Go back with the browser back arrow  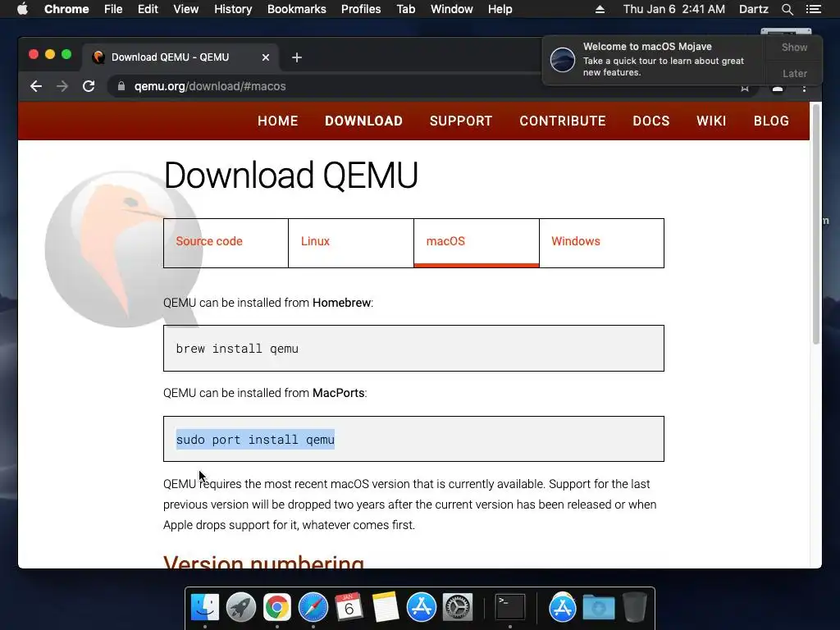pos(36,86)
